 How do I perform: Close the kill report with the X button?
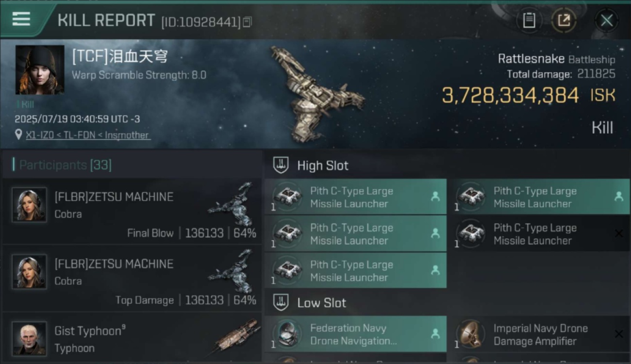coord(606,20)
